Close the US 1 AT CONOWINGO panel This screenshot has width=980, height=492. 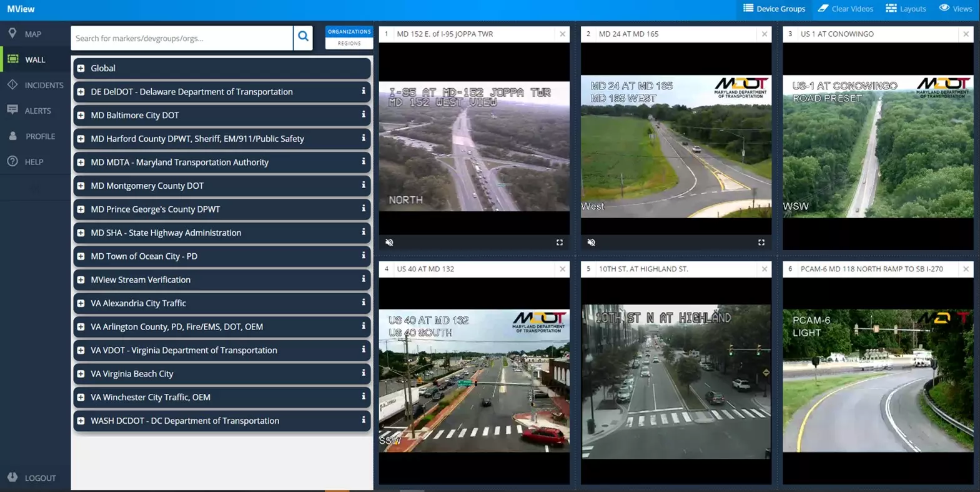(x=966, y=34)
